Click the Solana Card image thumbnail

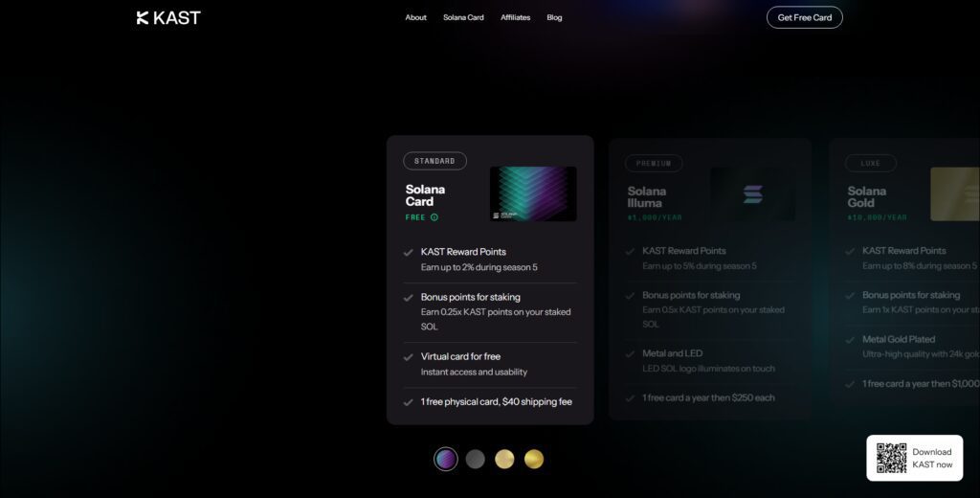tap(533, 193)
